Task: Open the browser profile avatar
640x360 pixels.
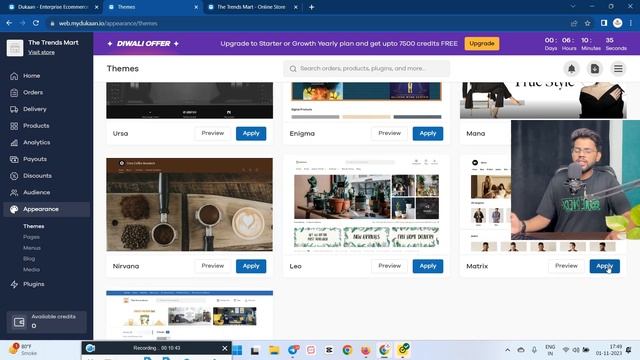Action: coord(618,24)
